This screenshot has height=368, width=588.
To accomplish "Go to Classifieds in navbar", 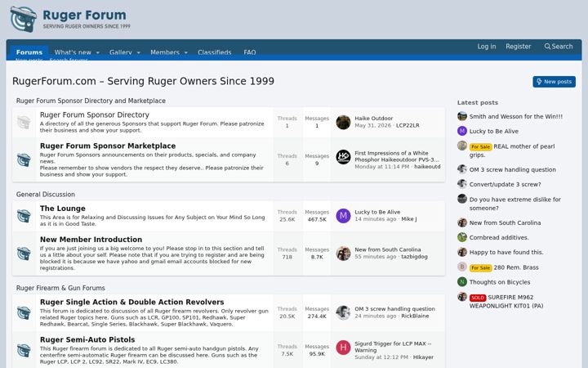I will point(215,52).
